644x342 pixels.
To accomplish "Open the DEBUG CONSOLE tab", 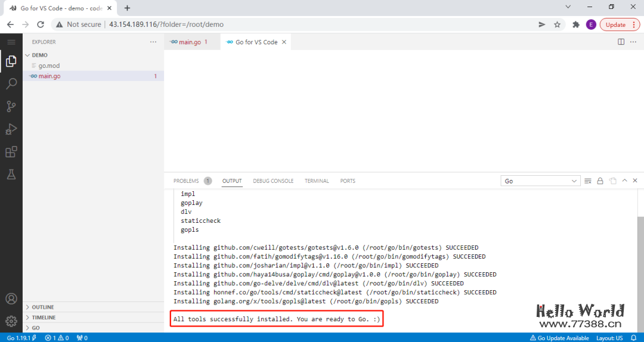I will (x=273, y=181).
